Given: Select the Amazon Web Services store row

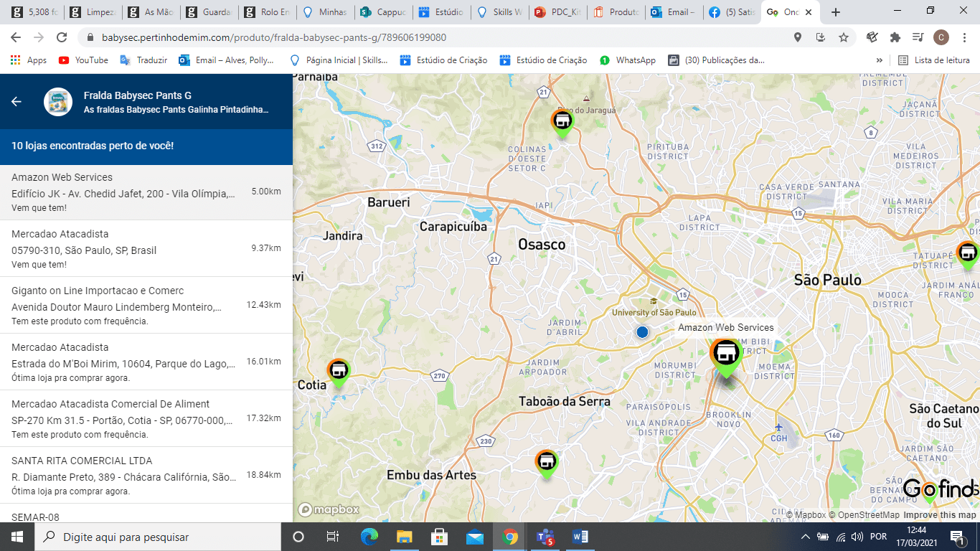Looking at the screenshot, I should click(x=146, y=192).
